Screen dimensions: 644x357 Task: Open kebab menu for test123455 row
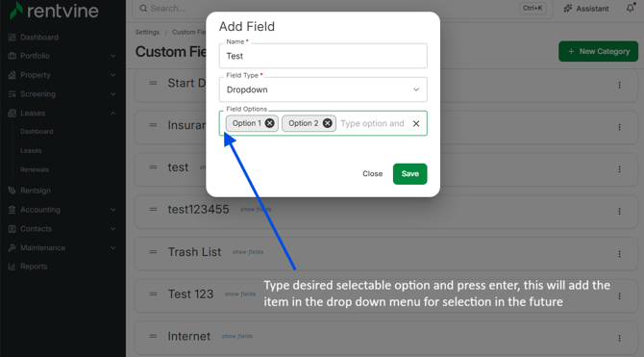[619, 212]
